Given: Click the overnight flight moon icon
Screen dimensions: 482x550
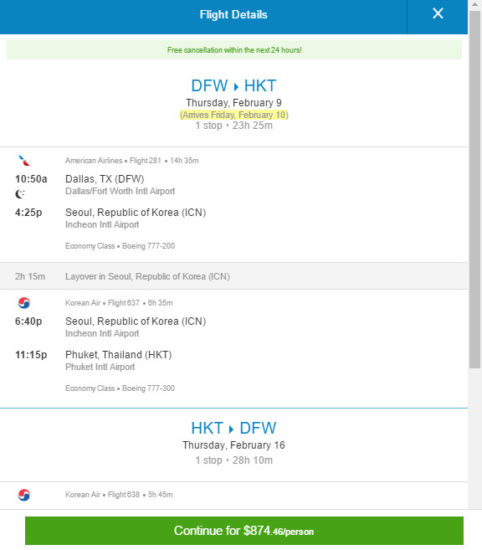Looking at the screenshot, I should (x=20, y=194).
